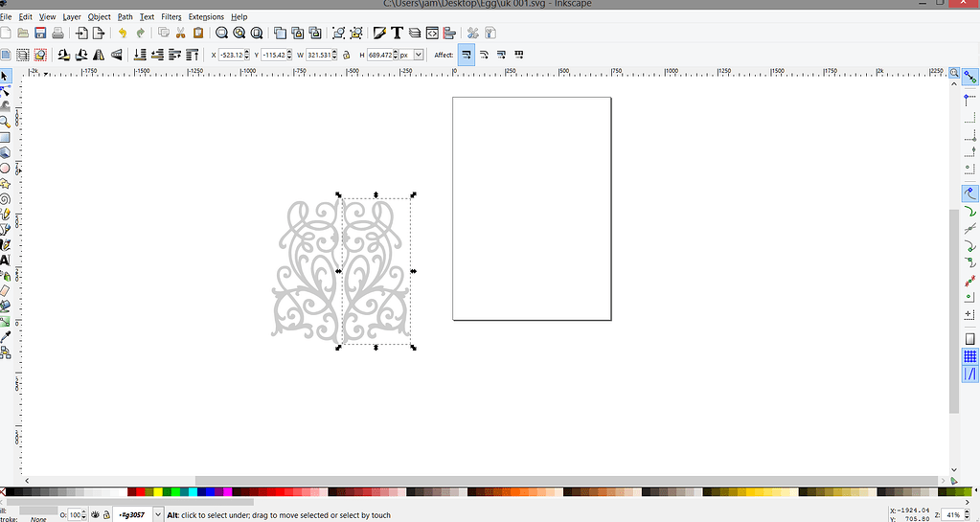Open the Edit menu
This screenshot has width=980, height=522.
[x=26, y=17]
